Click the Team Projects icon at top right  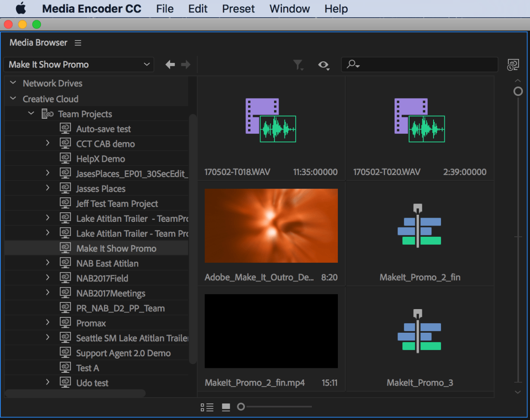pyautogui.click(x=513, y=65)
